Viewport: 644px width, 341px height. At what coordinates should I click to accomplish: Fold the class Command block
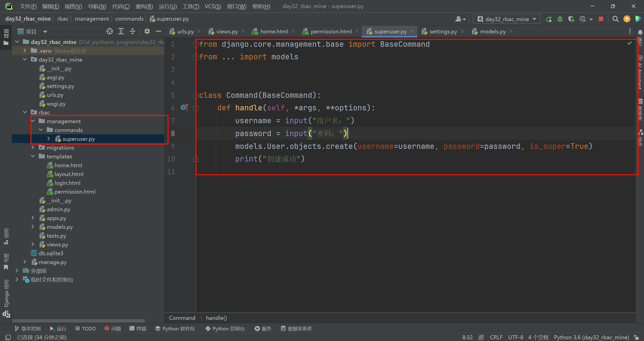196,95
